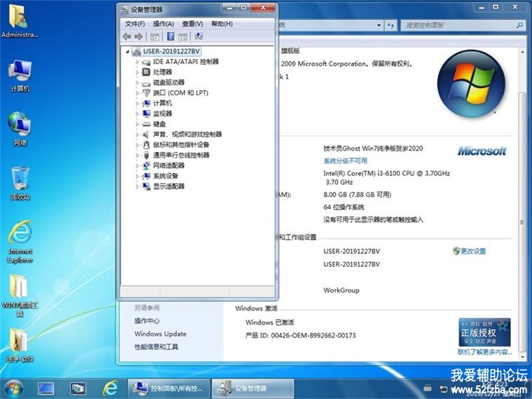This screenshot has height=399, width=532.
Task: Select the WIN7激活工具 folder desktop icon
Action: [20, 295]
